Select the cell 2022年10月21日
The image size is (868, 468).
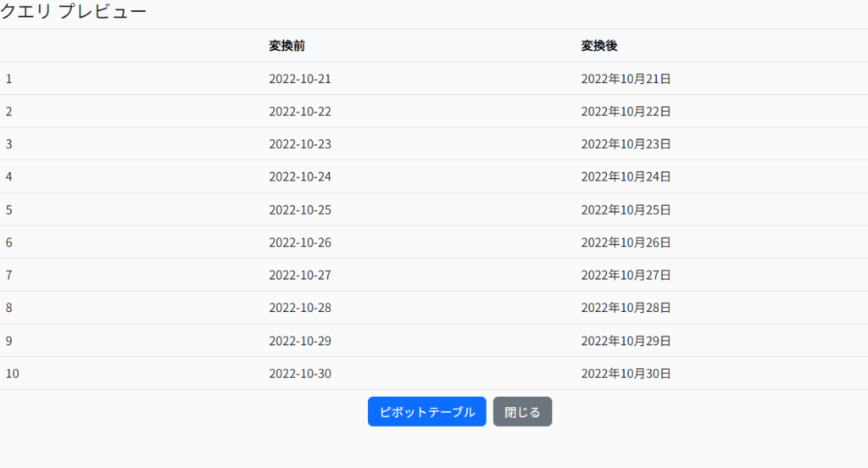click(x=626, y=79)
